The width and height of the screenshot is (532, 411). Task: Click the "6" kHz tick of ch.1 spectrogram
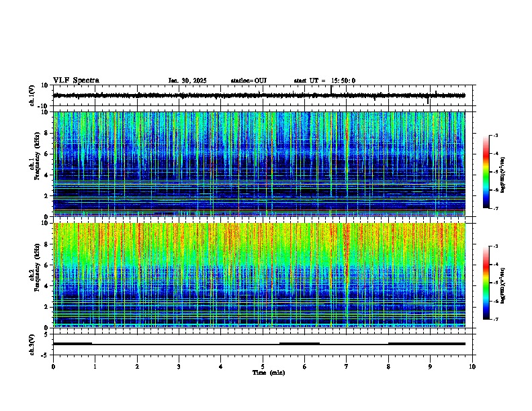point(47,154)
